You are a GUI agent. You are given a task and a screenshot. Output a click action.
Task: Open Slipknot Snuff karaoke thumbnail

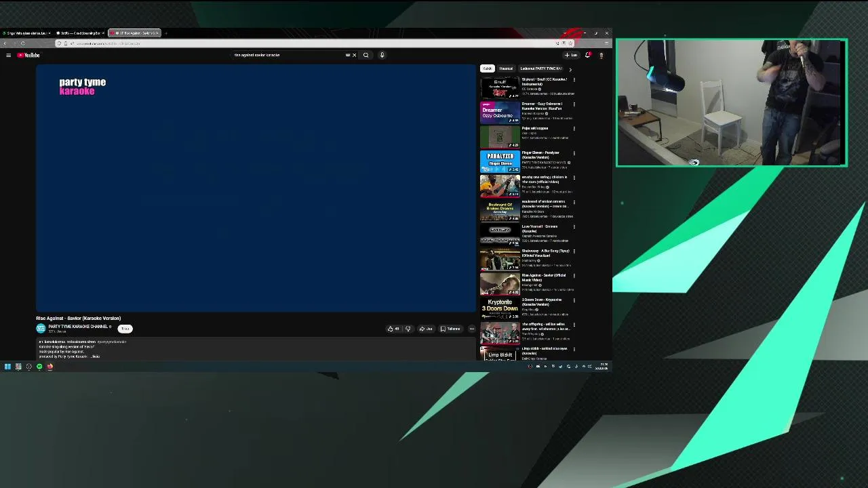(x=500, y=87)
